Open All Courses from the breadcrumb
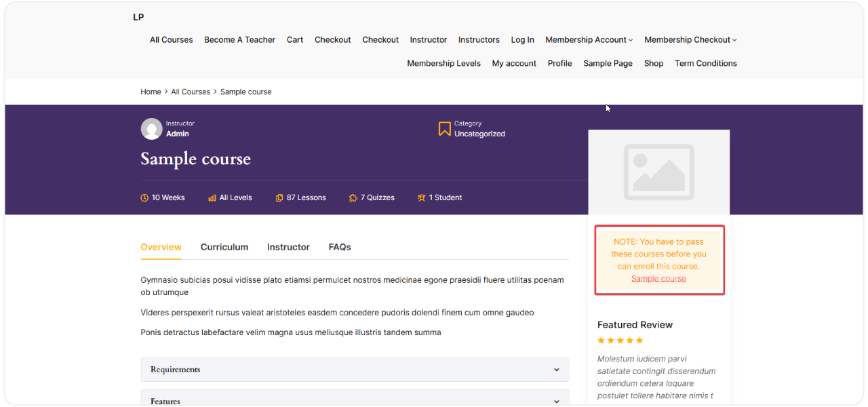The width and height of the screenshot is (868, 407). 191,92
